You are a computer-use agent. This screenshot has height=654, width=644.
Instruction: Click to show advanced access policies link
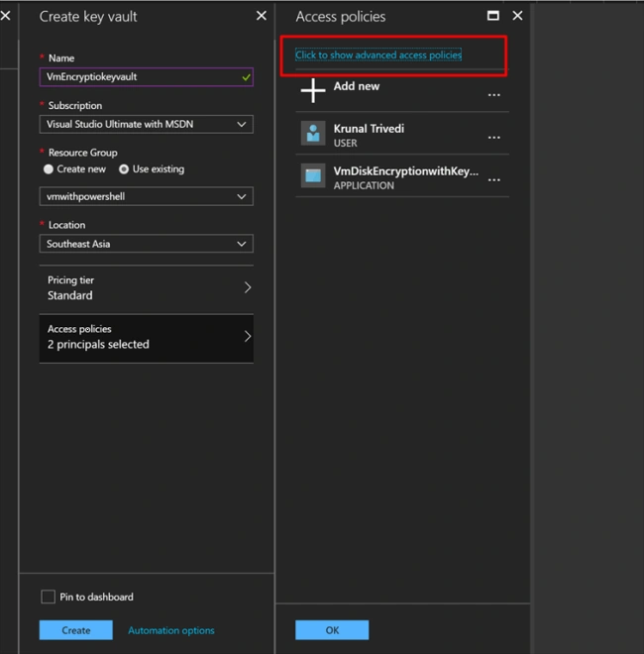pos(378,55)
